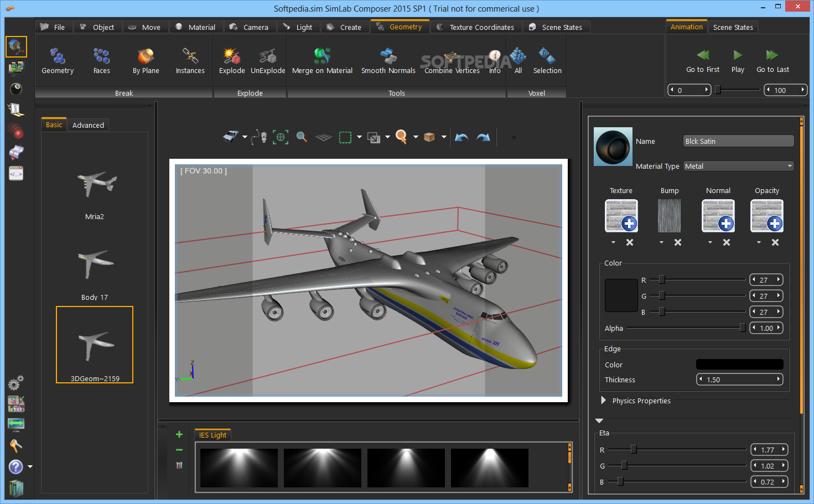Open the Bump slot dropdown arrow
Screen dimensions: 814x504
tap(661, 242)
